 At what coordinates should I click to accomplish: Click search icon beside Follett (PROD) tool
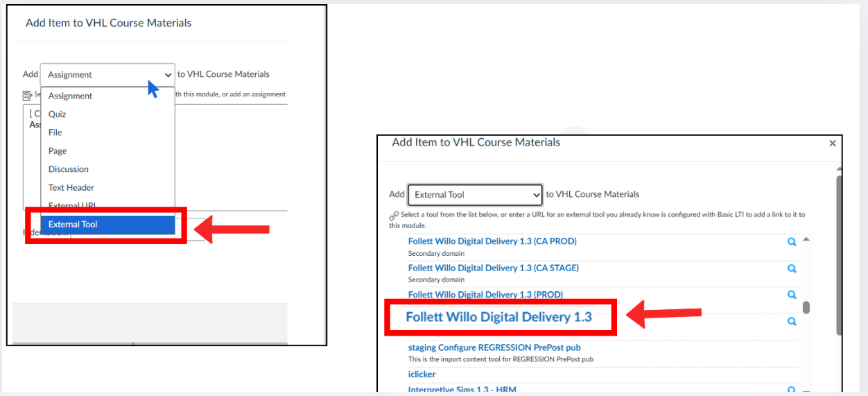pos(792,295)
